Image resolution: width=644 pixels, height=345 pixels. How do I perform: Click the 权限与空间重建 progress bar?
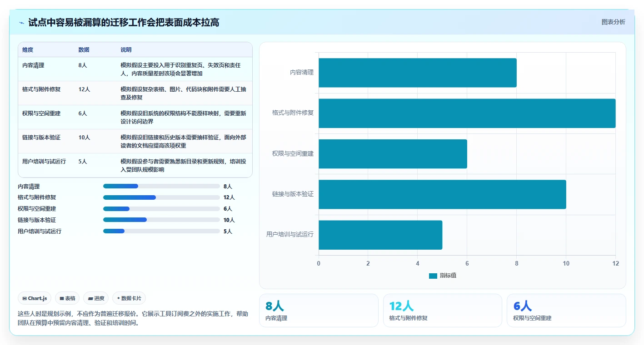(161, 209)
